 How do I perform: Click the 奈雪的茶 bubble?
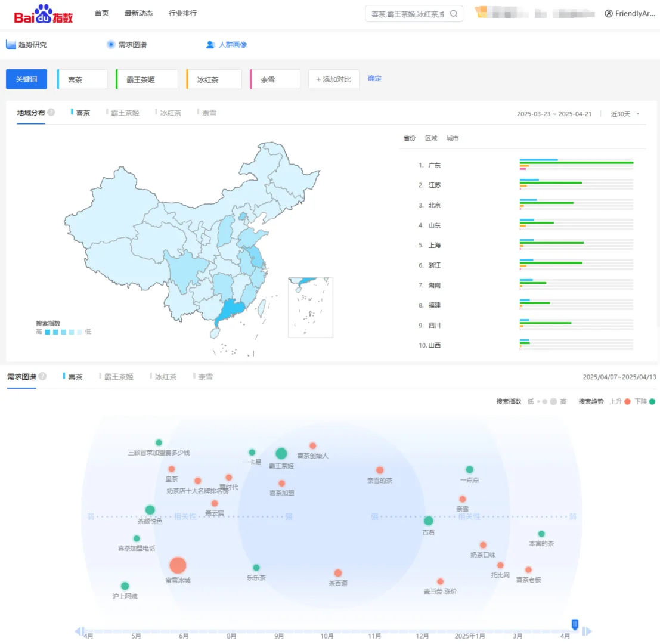click(x=380, y=470)
